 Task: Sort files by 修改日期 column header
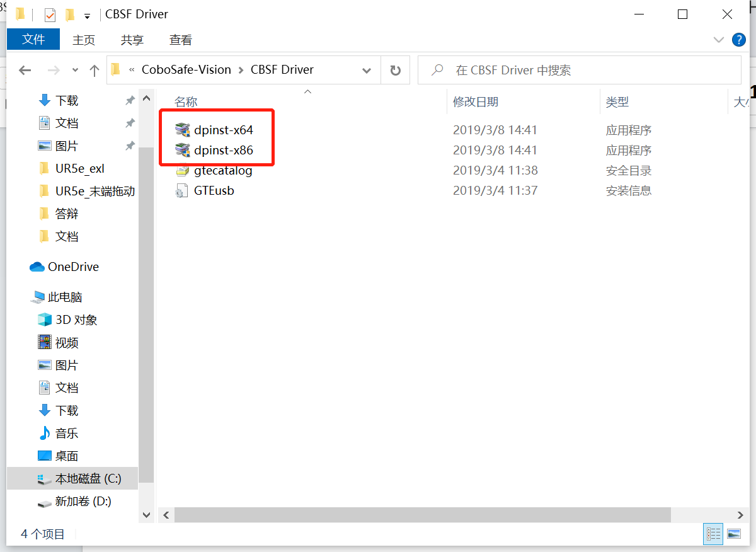[x=476, y=101]
